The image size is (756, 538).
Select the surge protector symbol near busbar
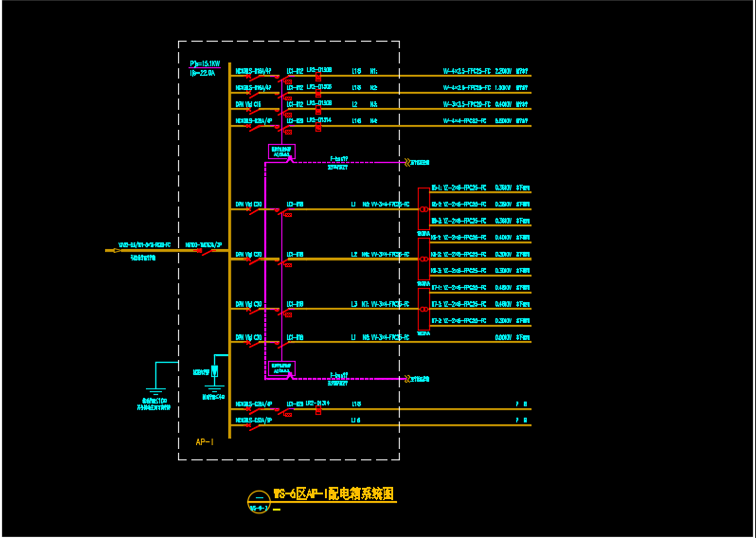tap(215, 371)
